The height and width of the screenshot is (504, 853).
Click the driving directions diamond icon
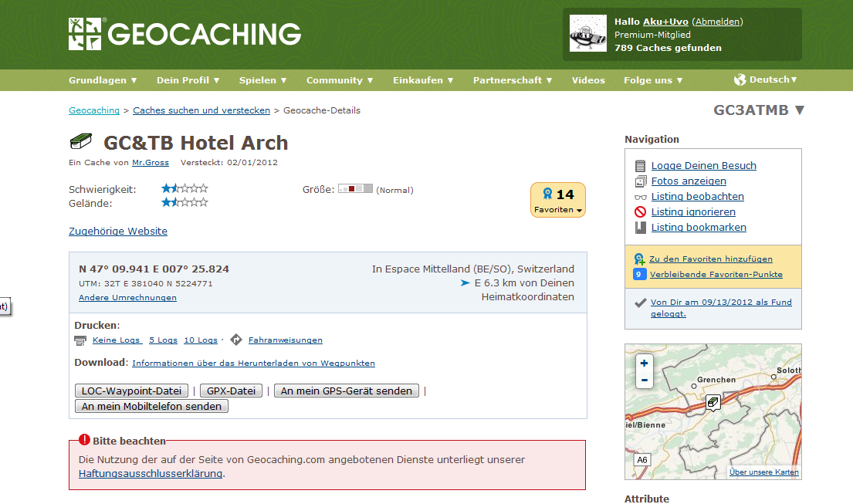[236, 340]
